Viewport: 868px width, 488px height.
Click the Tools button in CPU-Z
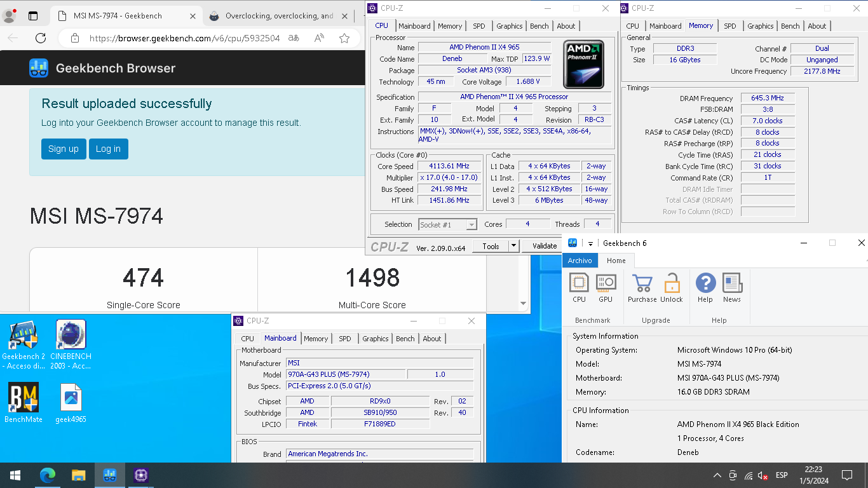pyautogui.click(x=491, y=247)
